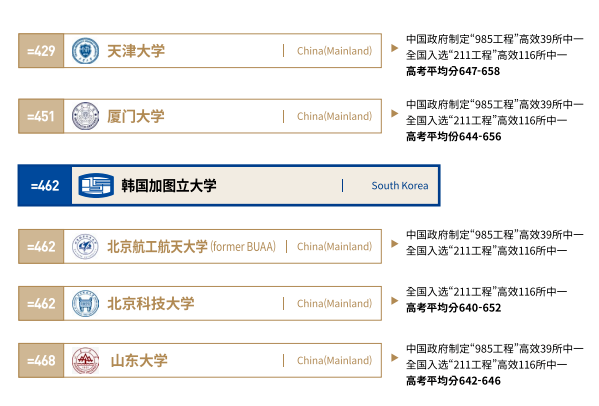Select the South Korea country label
The width and height of the screenshot is (599, 406).
(400, 186)
